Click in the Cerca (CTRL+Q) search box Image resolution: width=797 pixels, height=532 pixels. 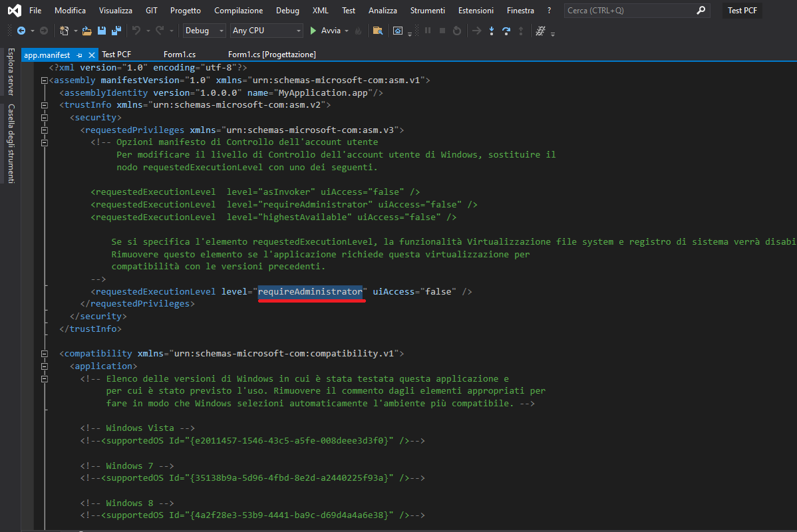coord(628,11)
